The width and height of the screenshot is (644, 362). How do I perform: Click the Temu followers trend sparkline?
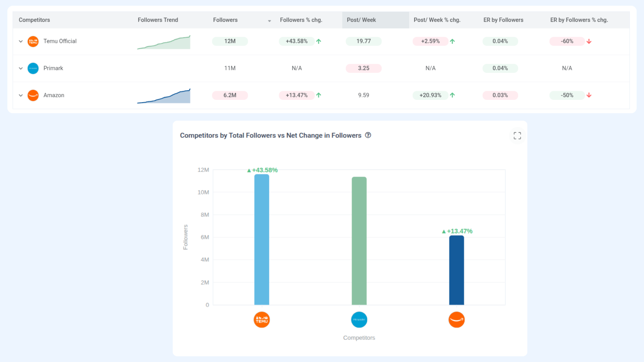point(164,43)
